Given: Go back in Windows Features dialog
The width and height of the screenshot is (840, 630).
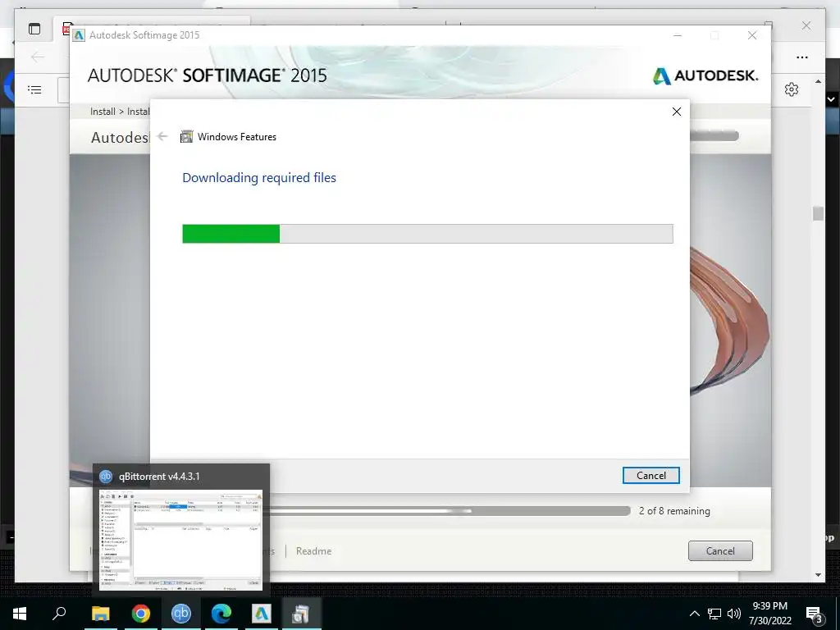Looking at the screenshot, I should (162, 137).
